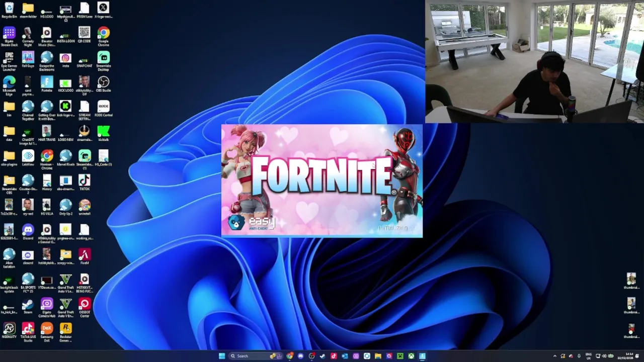The height and width of the screenshot is (362, 644).
Task: Open the Fall Guys desktop icon
Action: click(28, 59)
